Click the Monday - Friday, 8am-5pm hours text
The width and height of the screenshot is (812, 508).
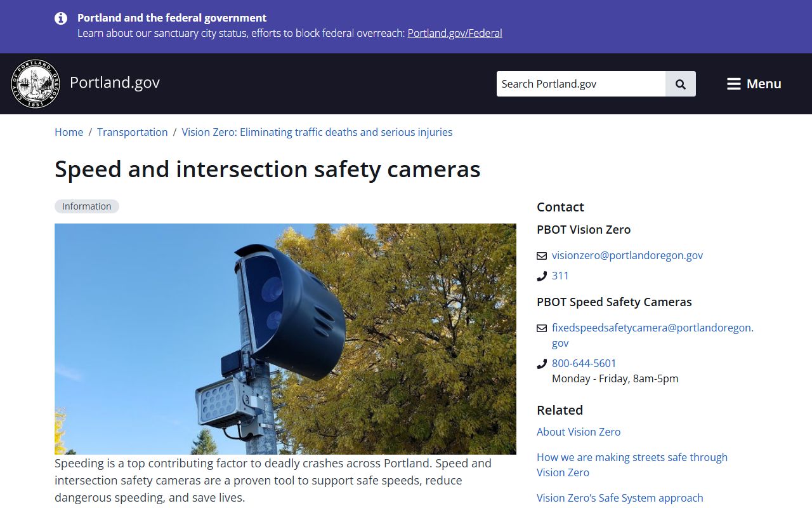[615, 378]
